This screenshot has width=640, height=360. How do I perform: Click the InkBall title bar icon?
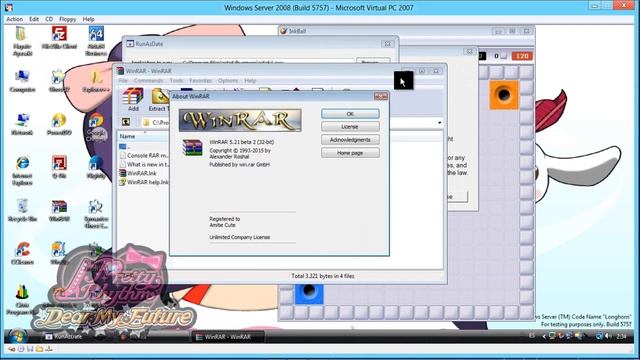coord(284,31)
